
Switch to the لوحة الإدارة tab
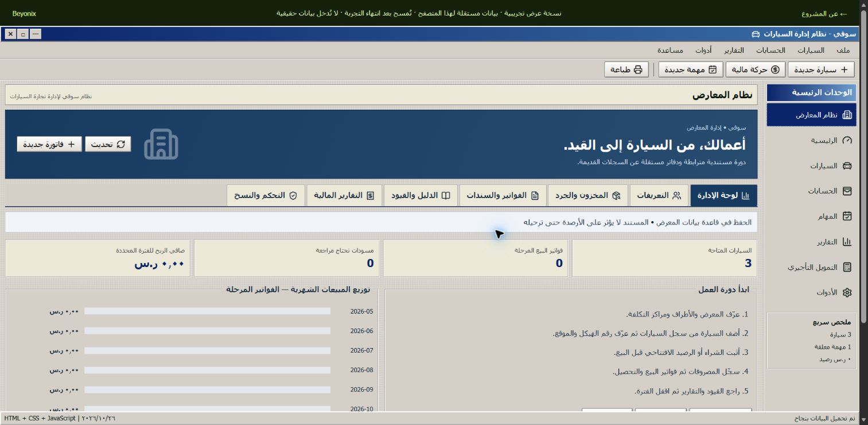click(724, 195)
